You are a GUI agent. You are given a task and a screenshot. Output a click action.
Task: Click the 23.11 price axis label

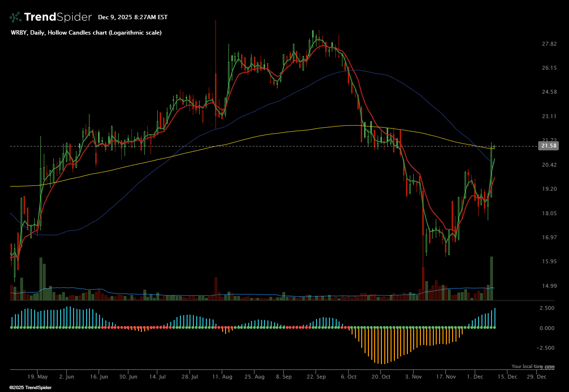(x=549, y=116)
